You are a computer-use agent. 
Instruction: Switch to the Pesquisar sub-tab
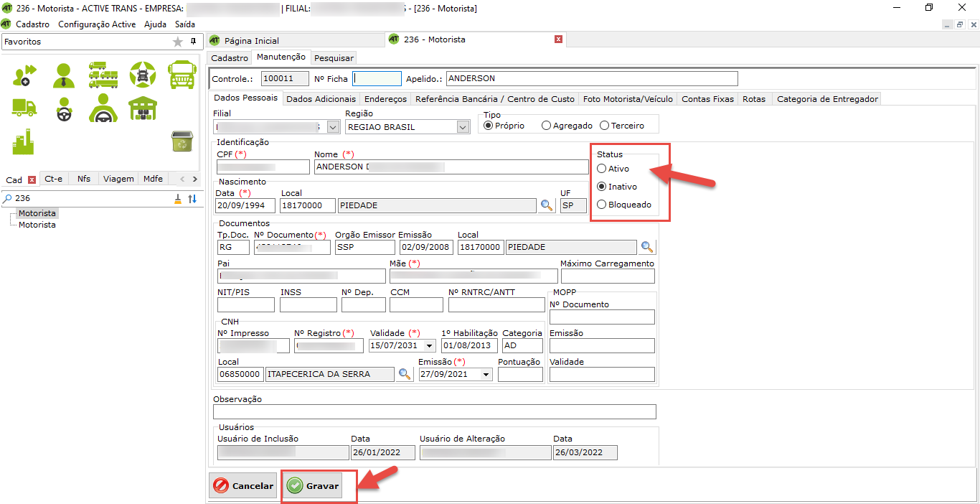(x=334, y=57)
